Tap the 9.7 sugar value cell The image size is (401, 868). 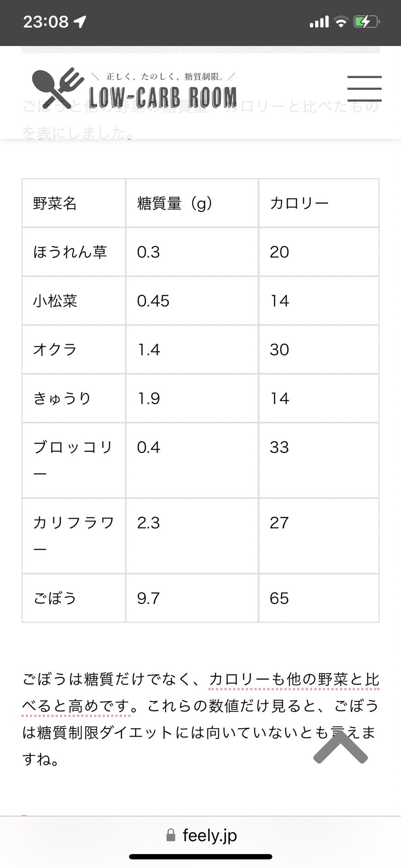[x=192, y=598]
